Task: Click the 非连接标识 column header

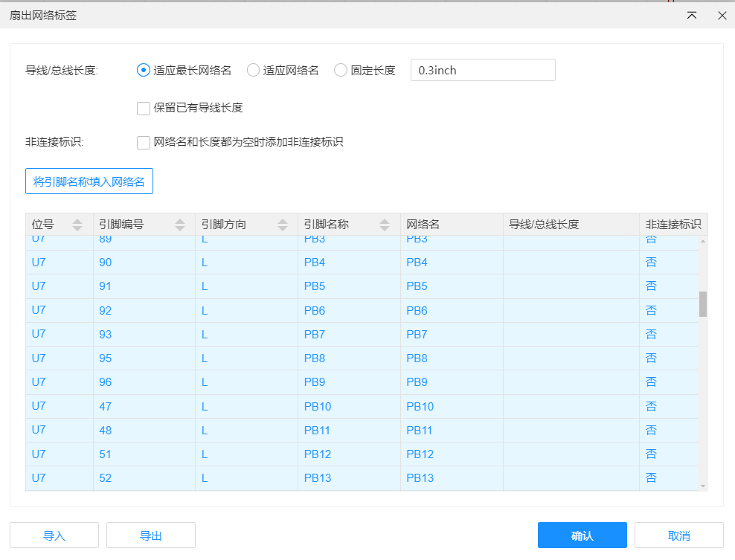Action: click(x=673, y=225)
